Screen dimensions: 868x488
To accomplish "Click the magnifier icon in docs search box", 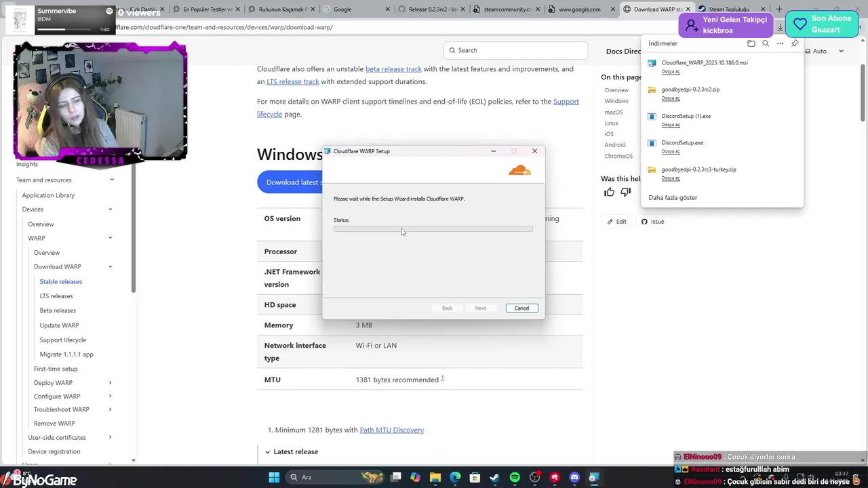I will 452,50.
